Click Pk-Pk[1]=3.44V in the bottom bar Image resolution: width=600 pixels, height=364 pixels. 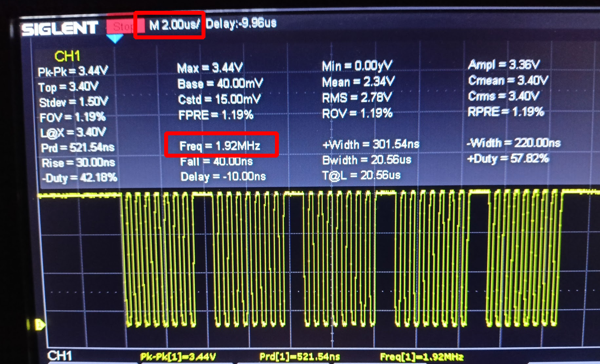(x=178, y=357)
